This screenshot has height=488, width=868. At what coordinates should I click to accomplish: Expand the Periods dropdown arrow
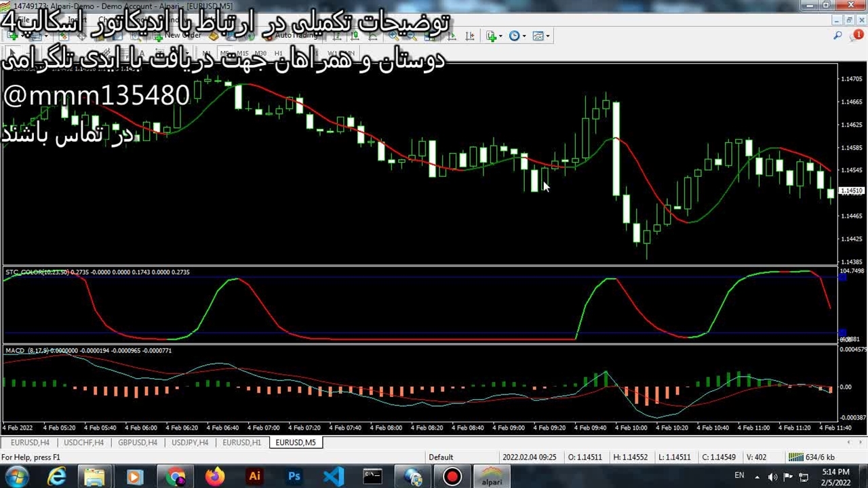tap(524, 36)
